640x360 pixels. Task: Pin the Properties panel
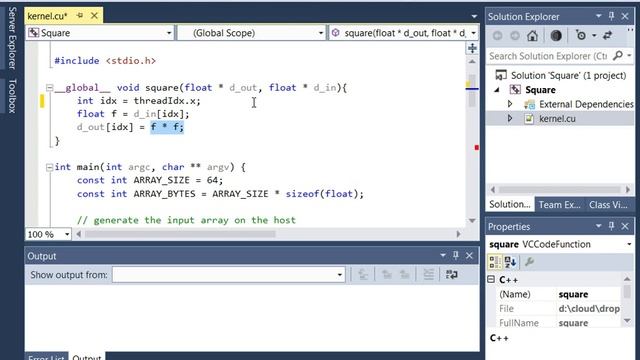[611, 226]
